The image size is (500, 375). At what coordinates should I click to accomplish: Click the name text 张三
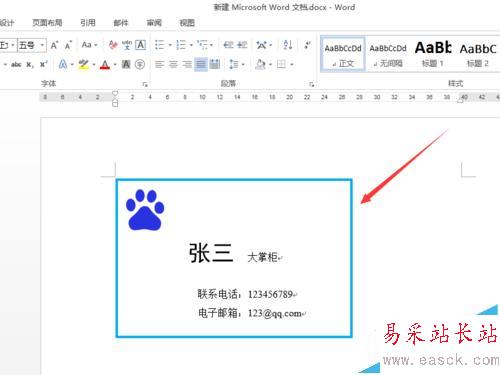coord(211,253)
